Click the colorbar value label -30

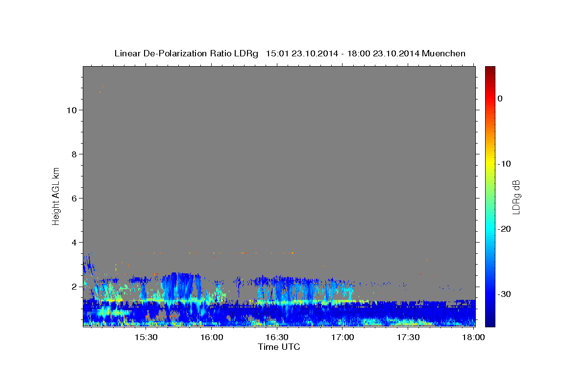tap(505, 294)
